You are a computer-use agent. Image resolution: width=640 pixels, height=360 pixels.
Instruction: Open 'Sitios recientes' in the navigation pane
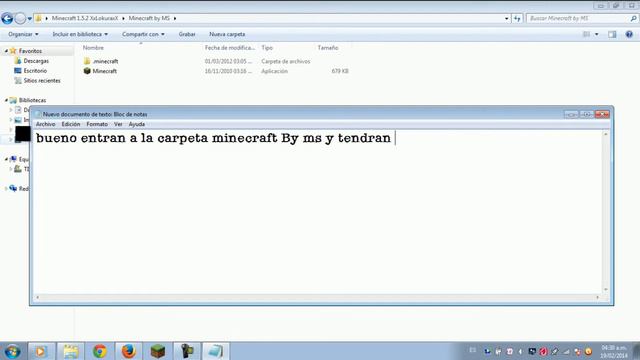click(42, 80)
